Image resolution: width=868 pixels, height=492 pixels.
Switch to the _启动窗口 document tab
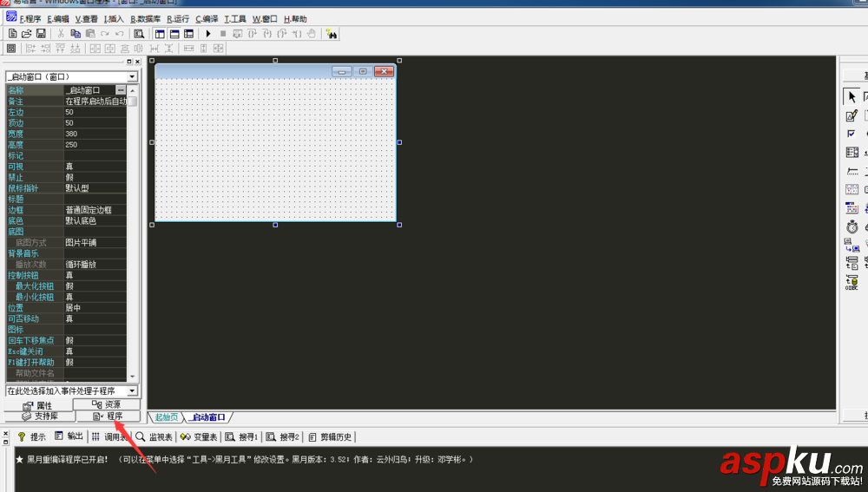pyautogui.click(x=207, y=417)
